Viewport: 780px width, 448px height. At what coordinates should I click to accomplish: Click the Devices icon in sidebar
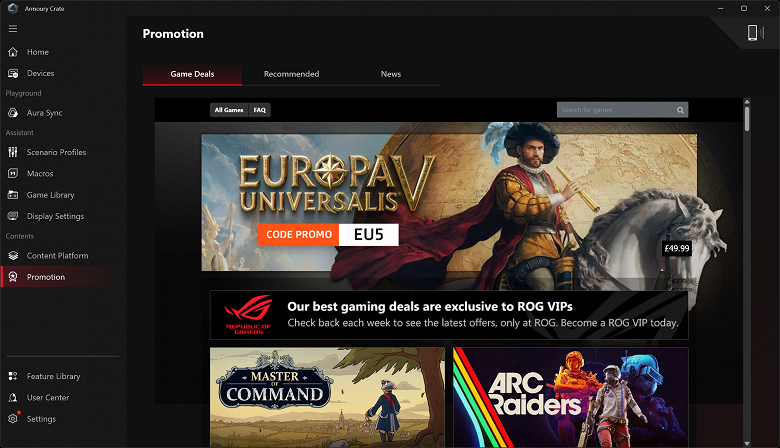click(x=13, y=73)
